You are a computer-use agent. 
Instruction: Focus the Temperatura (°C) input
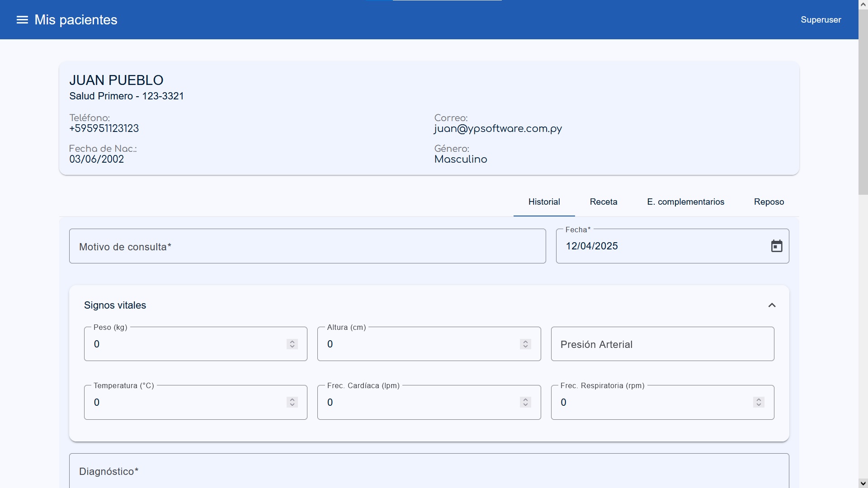pos(195,402)
